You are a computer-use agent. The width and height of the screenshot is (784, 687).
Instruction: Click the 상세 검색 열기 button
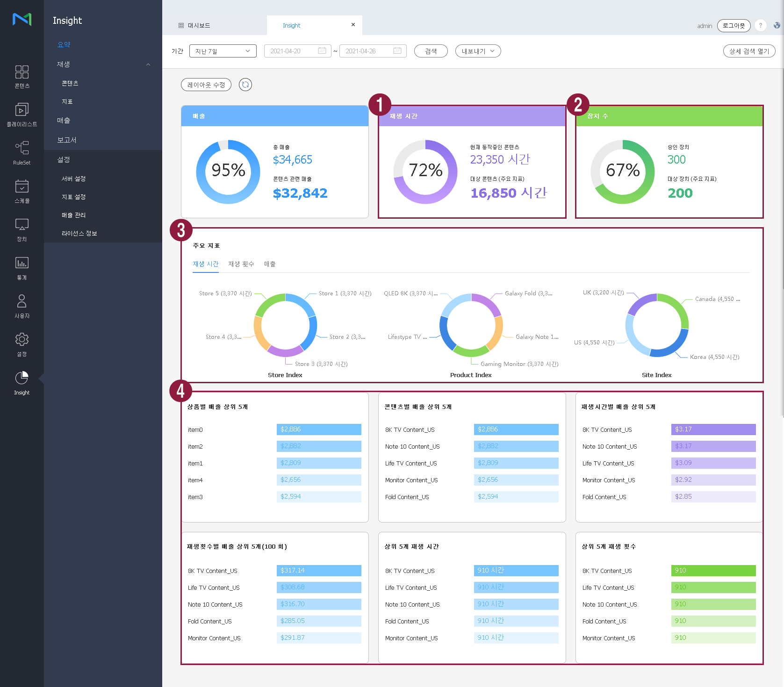click(749, 51)
